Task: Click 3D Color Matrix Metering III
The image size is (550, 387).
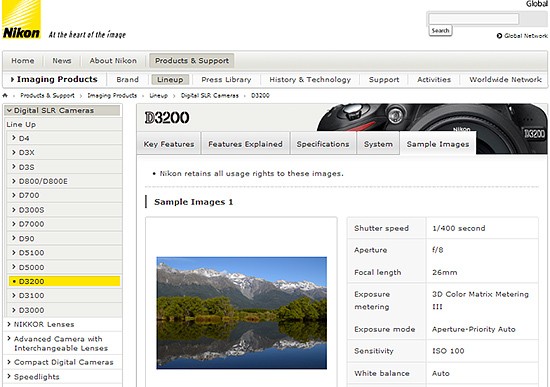Action: click(480, 300)
